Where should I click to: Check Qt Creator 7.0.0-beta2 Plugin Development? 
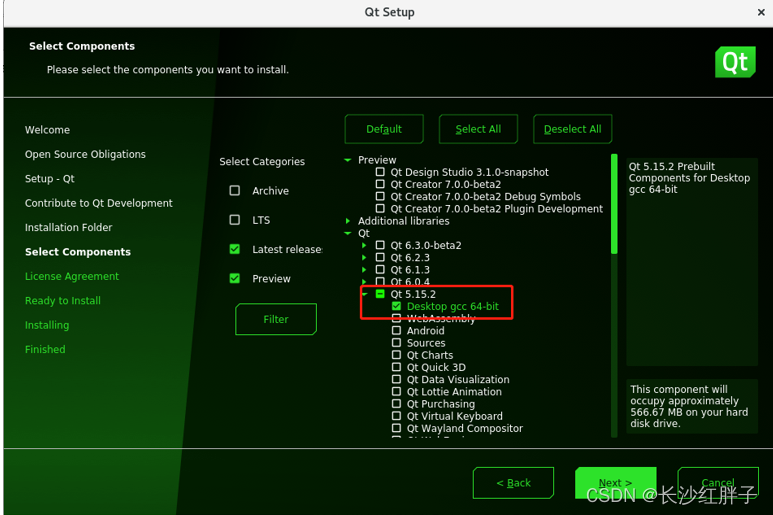pos(380,208)
